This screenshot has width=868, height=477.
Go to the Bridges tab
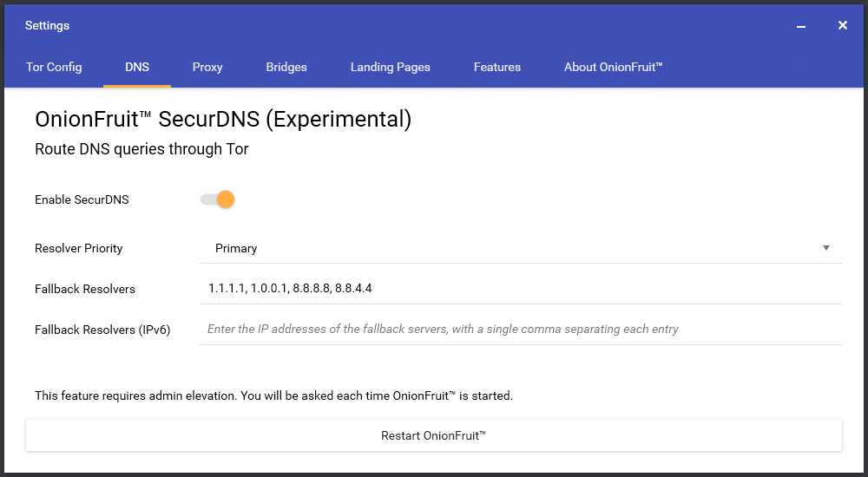286,67
